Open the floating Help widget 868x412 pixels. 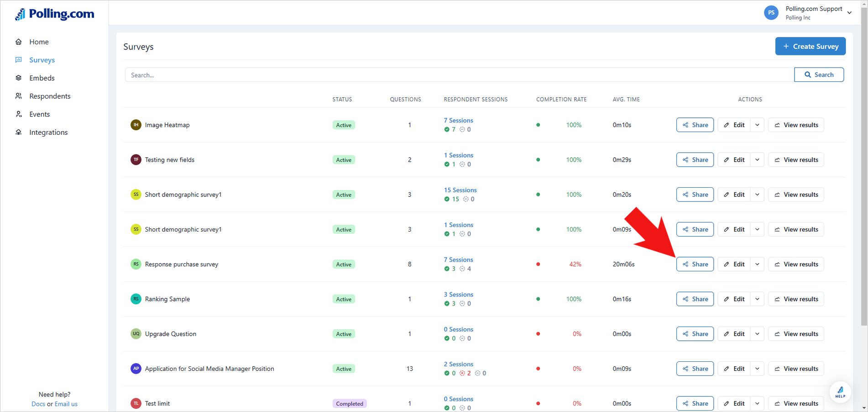tap(840, 392)
